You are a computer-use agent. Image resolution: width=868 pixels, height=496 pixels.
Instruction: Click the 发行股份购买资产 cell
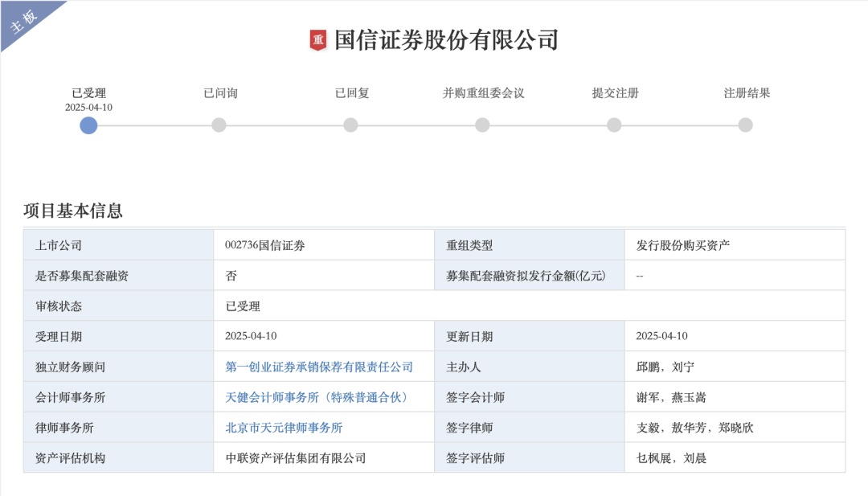[x=735, y=245]
